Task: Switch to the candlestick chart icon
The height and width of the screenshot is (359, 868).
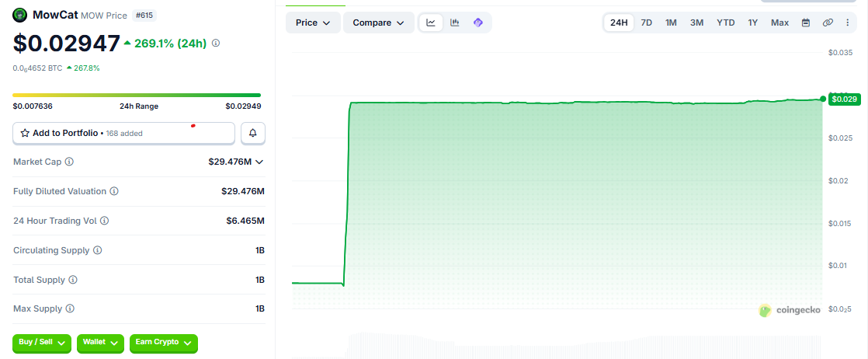Action: (454, 23)
